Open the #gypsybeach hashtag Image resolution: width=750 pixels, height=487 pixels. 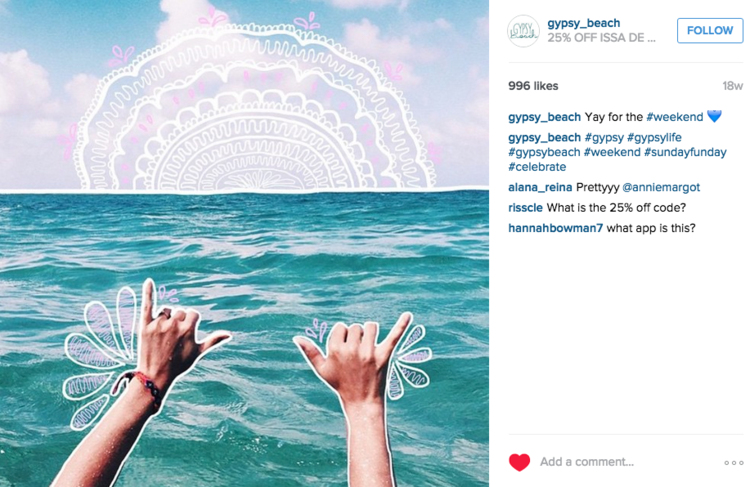click(544, 152)
